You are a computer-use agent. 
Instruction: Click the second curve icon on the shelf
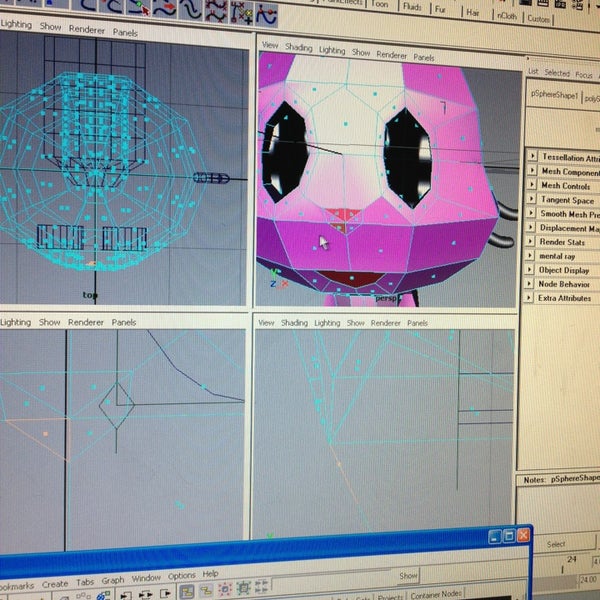(x=112, y=6)
